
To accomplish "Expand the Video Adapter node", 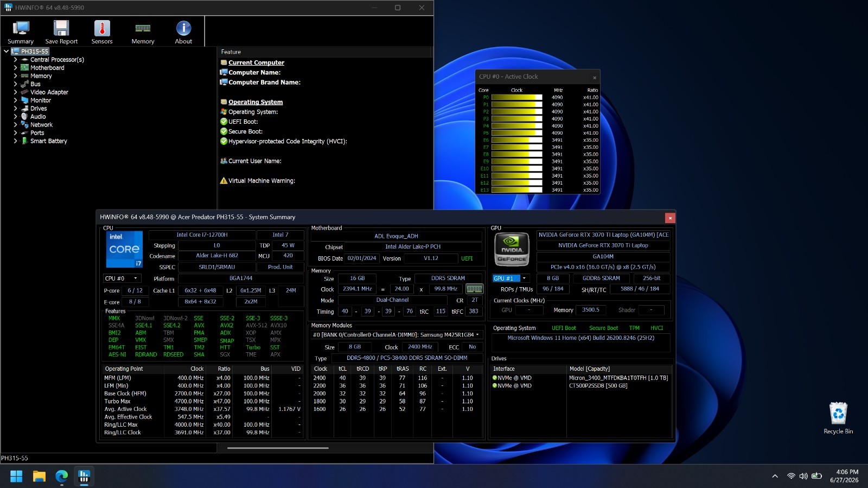I will pos(15,92).
